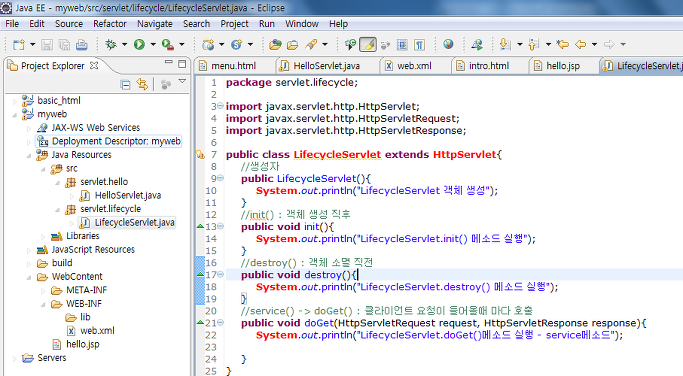Select hello.jsp in the tree
This screenshot has width=683, height=376.
pyautogui.click(x=82, y=344)
